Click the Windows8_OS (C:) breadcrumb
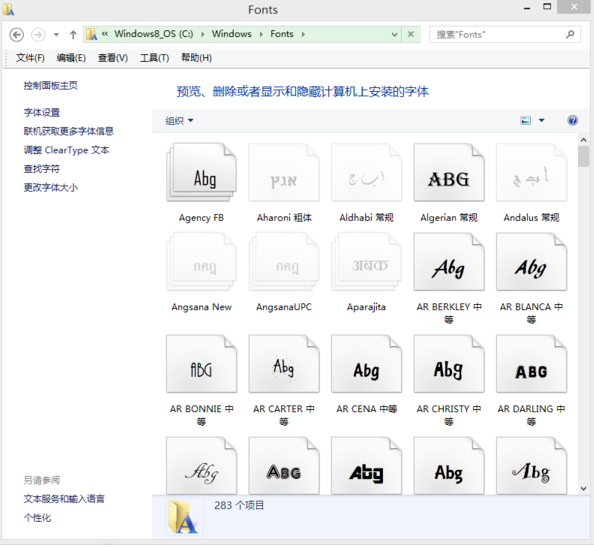594x548 pixels. click(154, 34)
